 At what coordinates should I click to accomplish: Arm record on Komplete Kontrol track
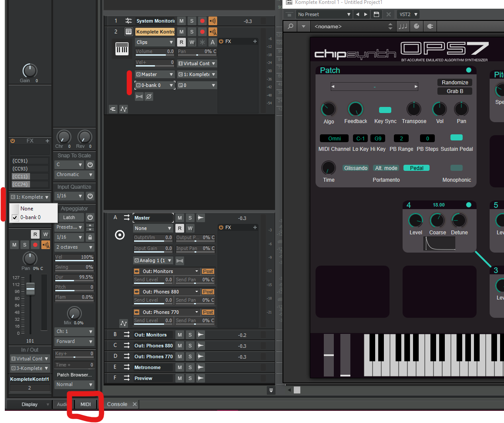[x=202, y=32]
